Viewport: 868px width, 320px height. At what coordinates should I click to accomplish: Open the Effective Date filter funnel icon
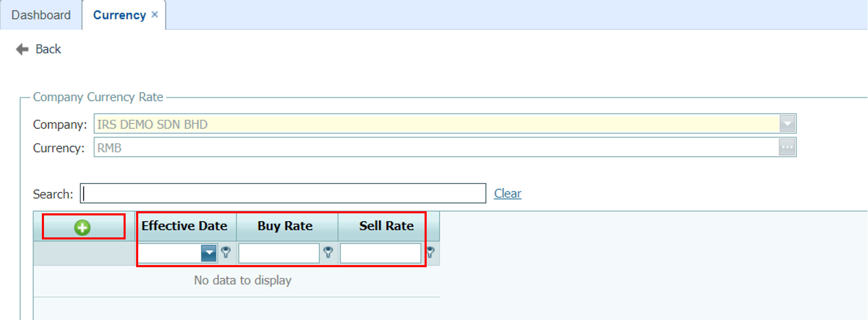tap(226, 253)
